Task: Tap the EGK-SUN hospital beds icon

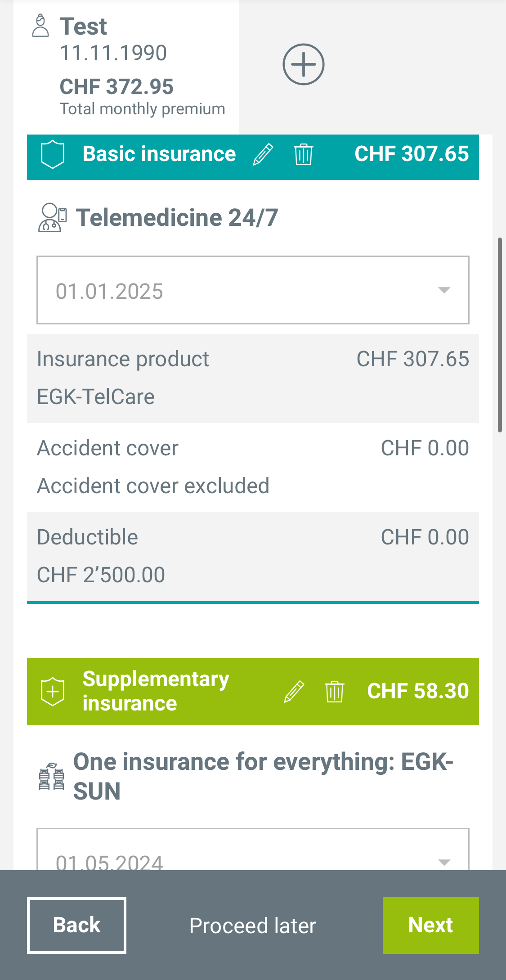Action: click(51, 777)
